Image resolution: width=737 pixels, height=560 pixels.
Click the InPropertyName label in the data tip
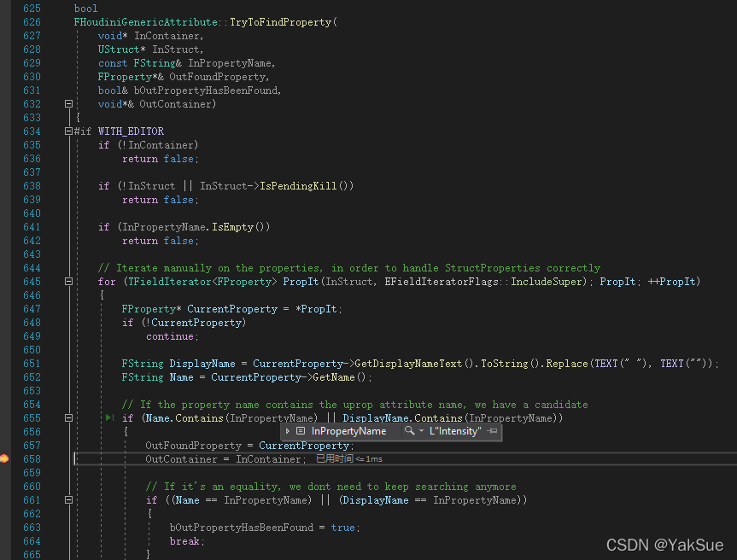[348, 431]
